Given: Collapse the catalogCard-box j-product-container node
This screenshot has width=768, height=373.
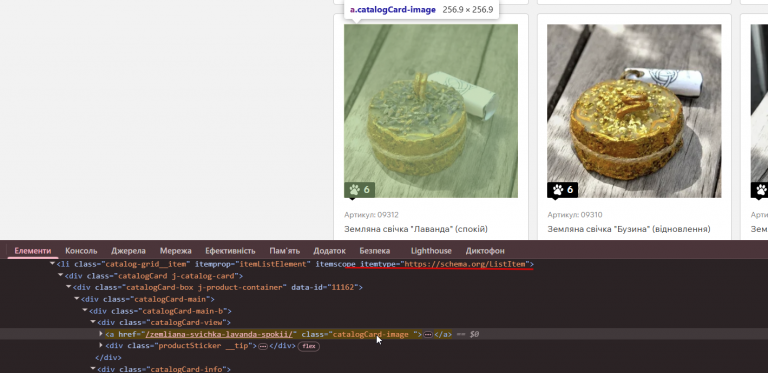Looking at the screenshot, I should pyautogui.click(x=69, y=287).
